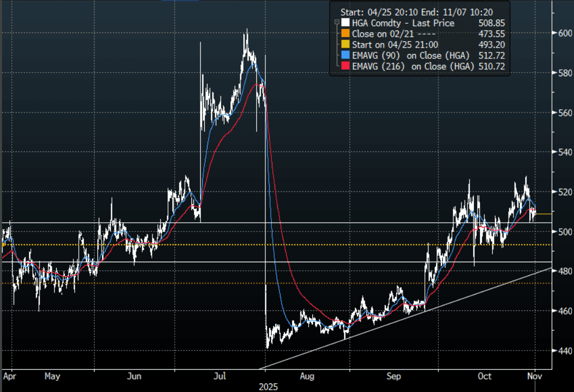Click the 508.85 last price value
This screenshot has width=574, height=392.
click(x=491, y=23)
